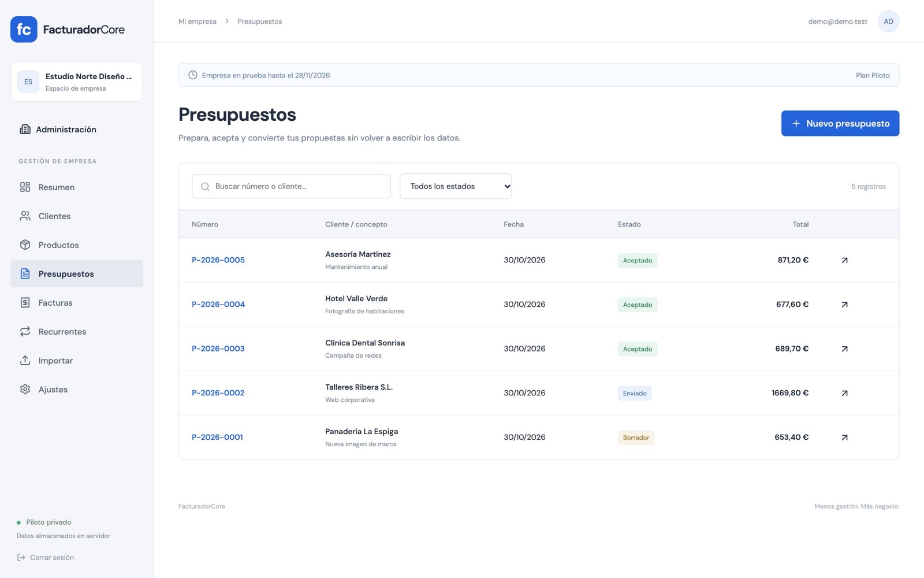This screenshot has width=924, height=578.
Task: Click the Clientes people icon
Action: 25,216
